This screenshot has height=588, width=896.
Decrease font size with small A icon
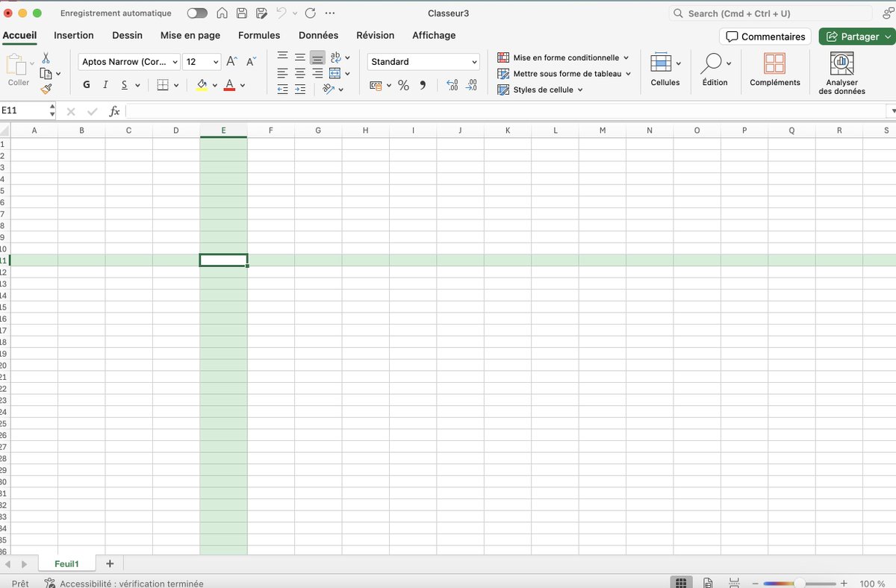251,62
